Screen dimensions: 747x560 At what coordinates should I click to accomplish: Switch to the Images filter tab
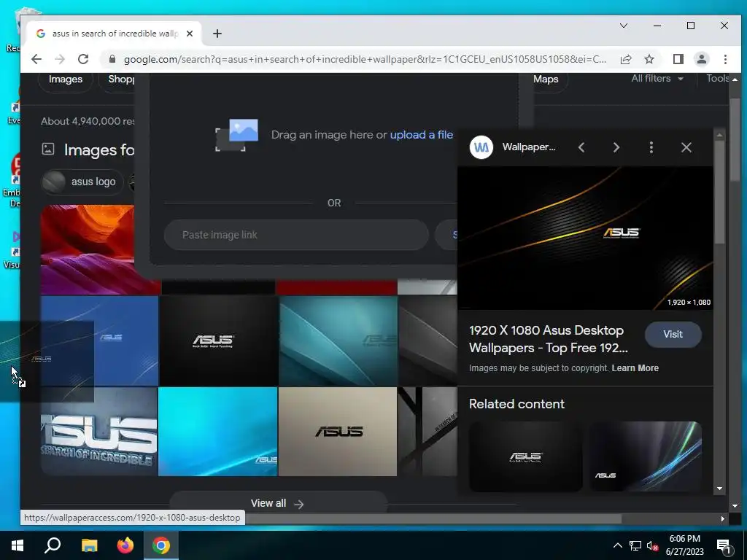click(x=66, y=79)
